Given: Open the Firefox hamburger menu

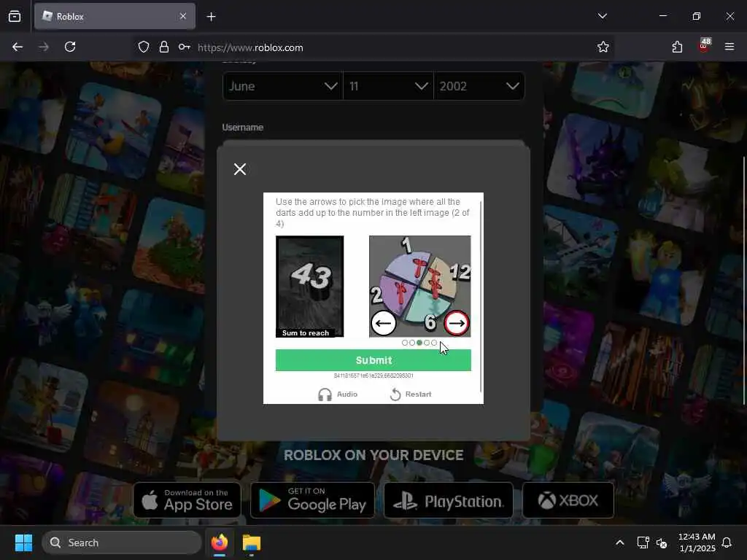Looking at the screenshot, I should pos(729,47).
